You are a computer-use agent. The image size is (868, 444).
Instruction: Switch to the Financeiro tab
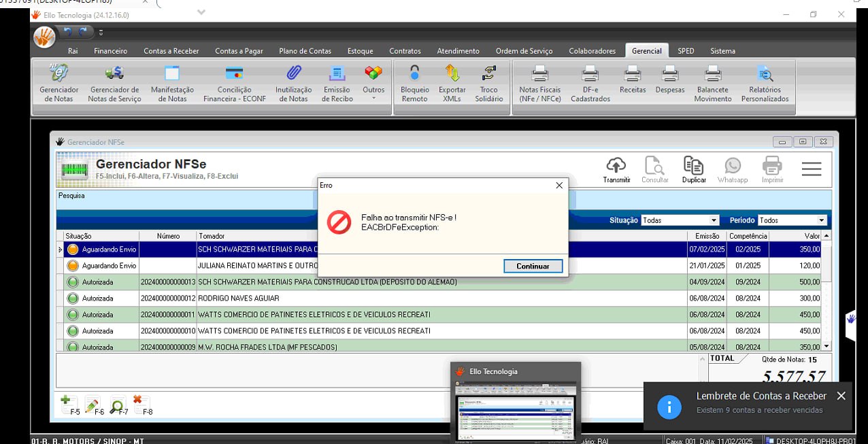tap(110, 51)
